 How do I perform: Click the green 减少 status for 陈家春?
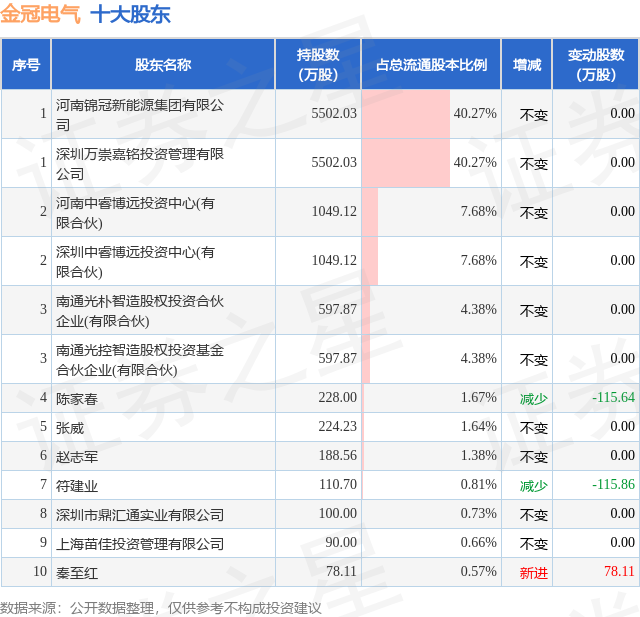[533, 399]
